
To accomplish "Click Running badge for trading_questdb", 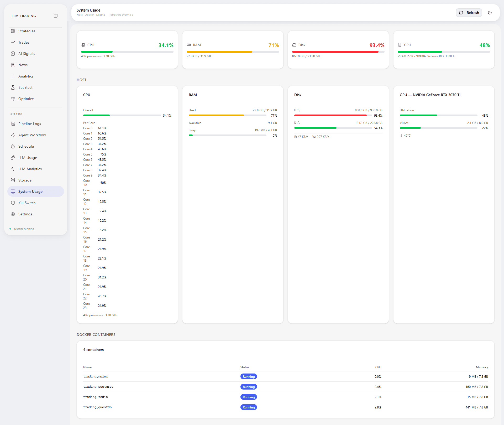I will 249,407.
